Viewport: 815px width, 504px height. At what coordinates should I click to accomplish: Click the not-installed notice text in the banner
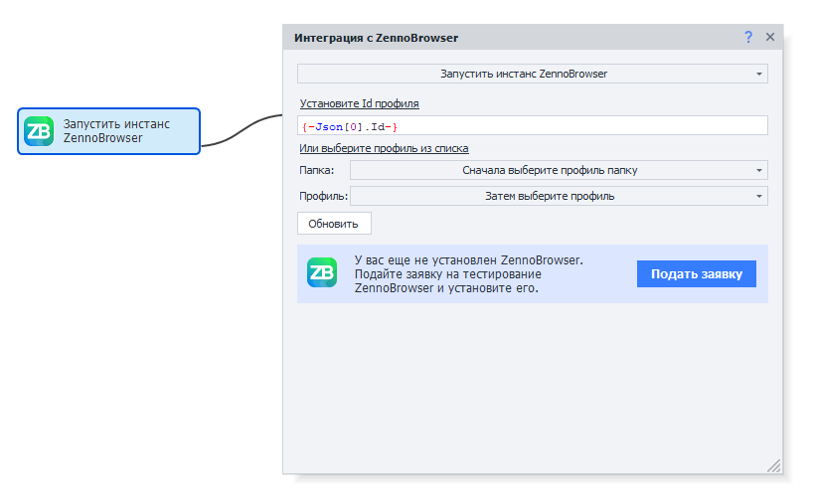[467, 274]
